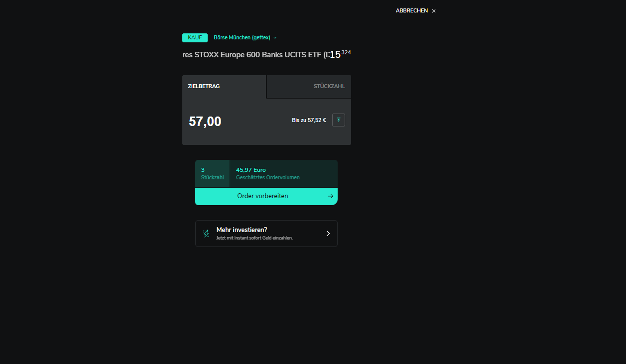Click the 15.324 price quote
The image size is (626, 364).
[x=340, y=54]
